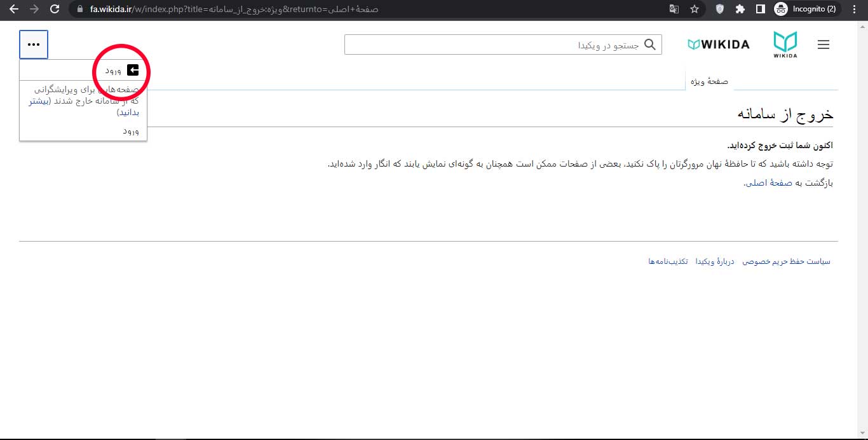The height and width of the screenshot is (440, 868).
Task: Click the browser forward arrow
Action: tap(34, 10)
